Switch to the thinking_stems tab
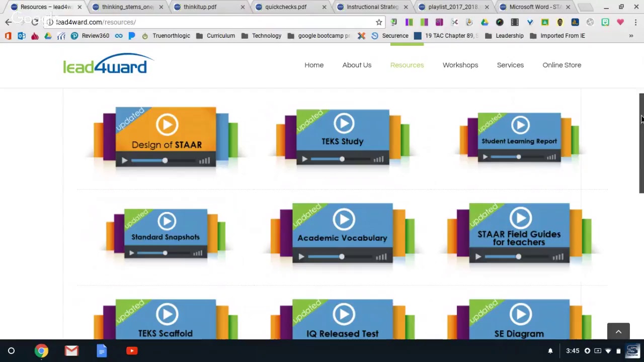 [x=127, y=7]
